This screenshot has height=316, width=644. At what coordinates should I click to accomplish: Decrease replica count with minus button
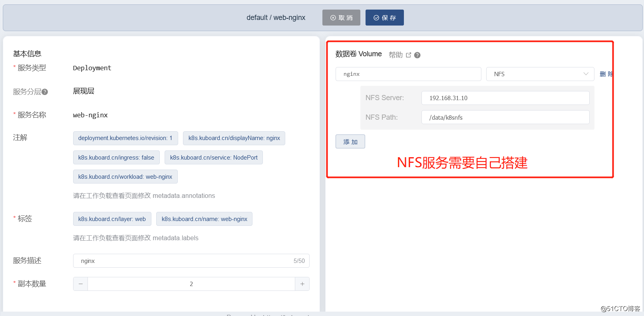(81, 284)
